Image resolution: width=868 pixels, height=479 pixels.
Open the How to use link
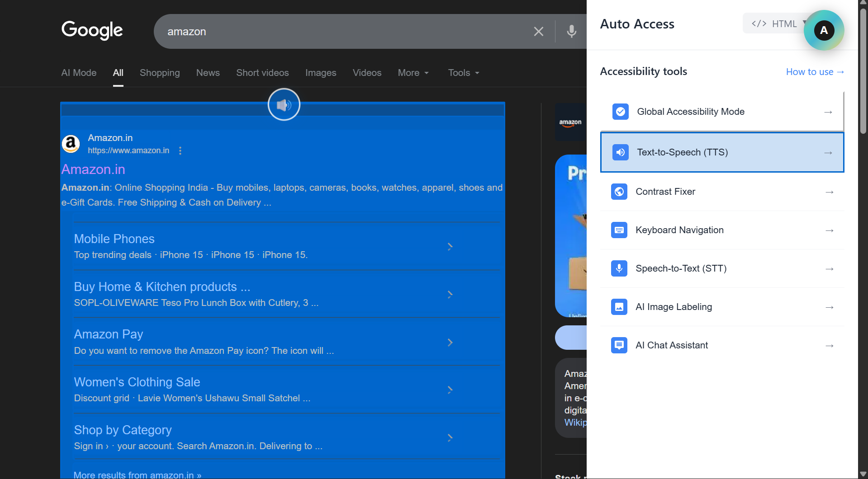(815, 72)
